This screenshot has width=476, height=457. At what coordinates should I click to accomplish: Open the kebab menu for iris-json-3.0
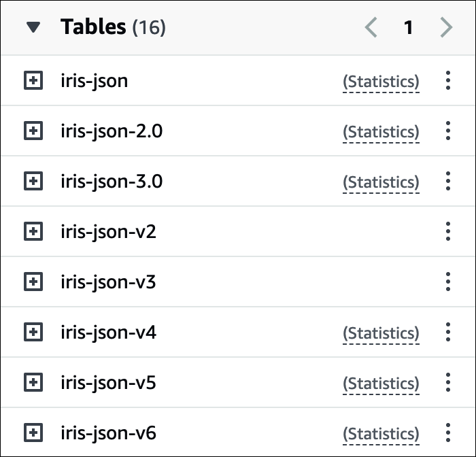click(x=447, y=182)
